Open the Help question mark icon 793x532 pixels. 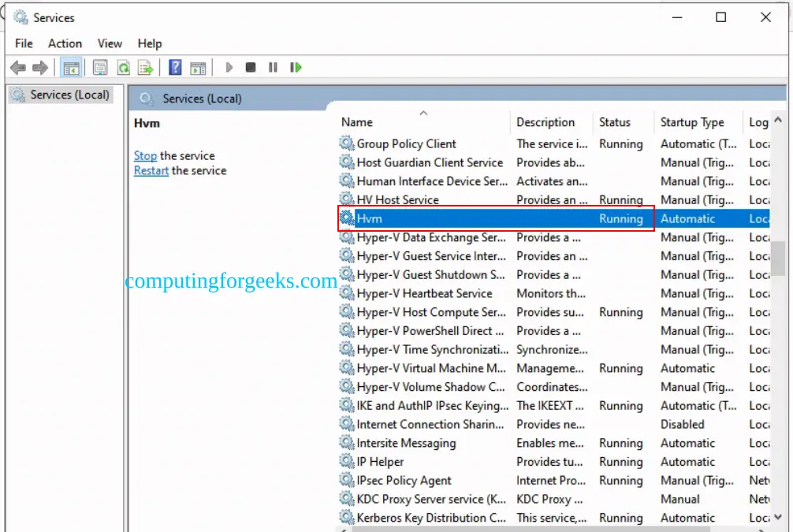click(175, 67)
